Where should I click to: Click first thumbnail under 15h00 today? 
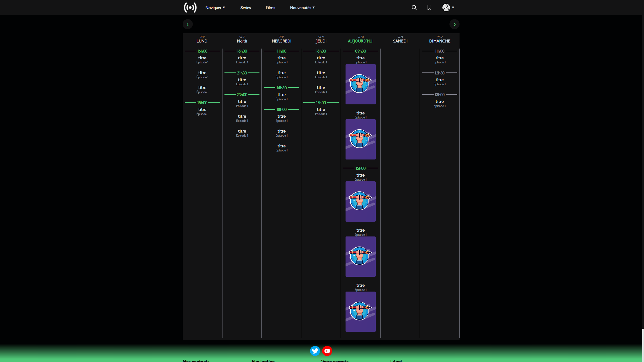tap(360, 202)
